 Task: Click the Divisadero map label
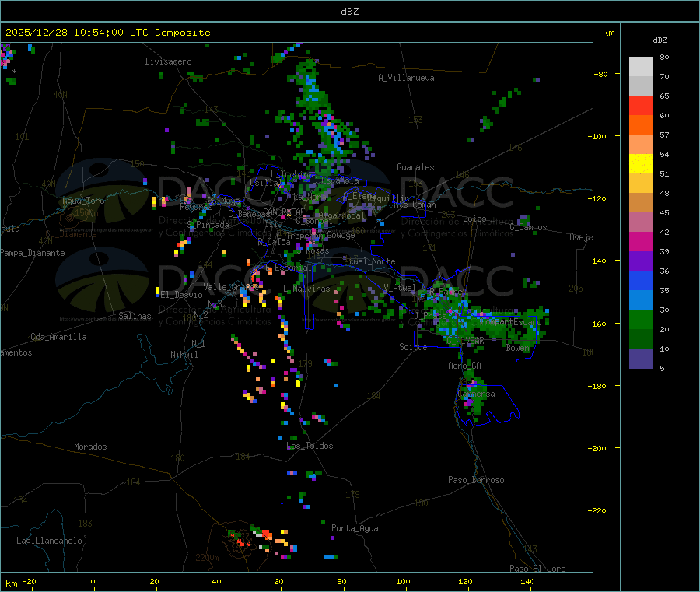[168, 61]
